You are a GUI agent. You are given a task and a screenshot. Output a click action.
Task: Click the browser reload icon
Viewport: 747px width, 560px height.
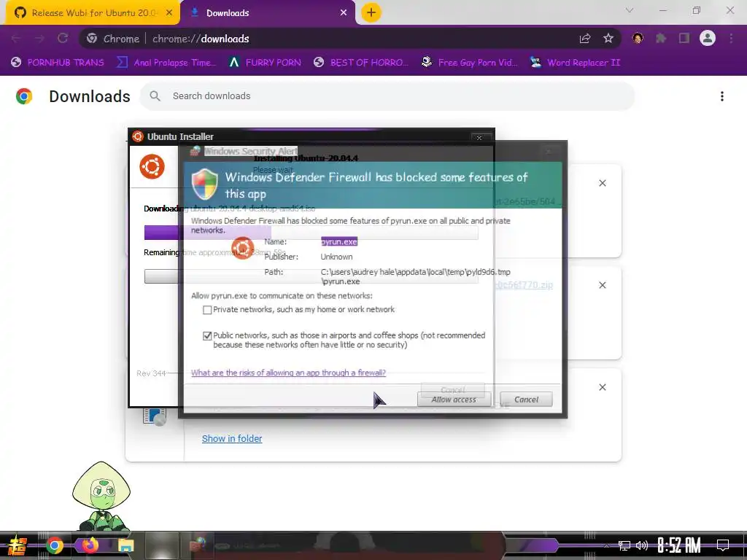click(x=63, y=39)
